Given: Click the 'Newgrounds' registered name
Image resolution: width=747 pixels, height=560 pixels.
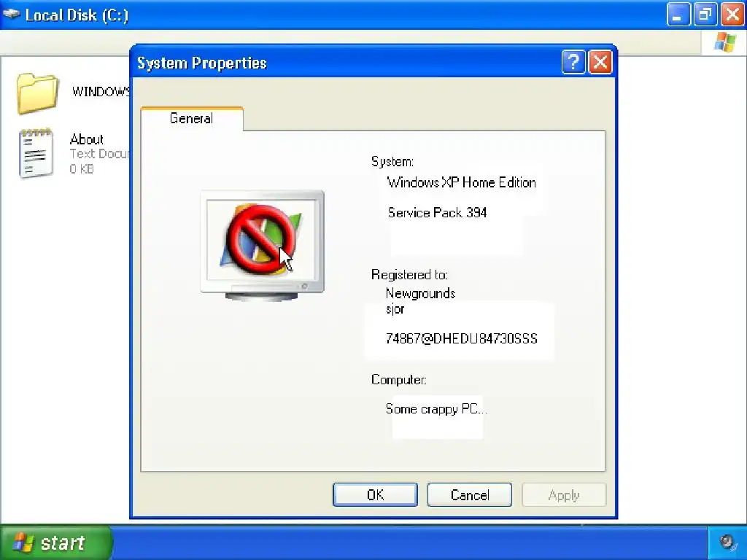Looking at the screenshot, I should click(420, 293).
